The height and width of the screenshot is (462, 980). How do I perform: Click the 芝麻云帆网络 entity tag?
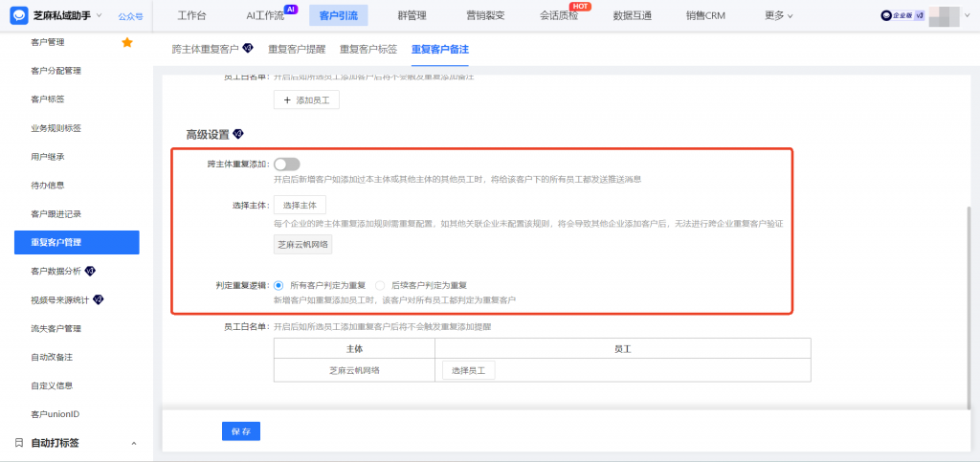point(303,245)
